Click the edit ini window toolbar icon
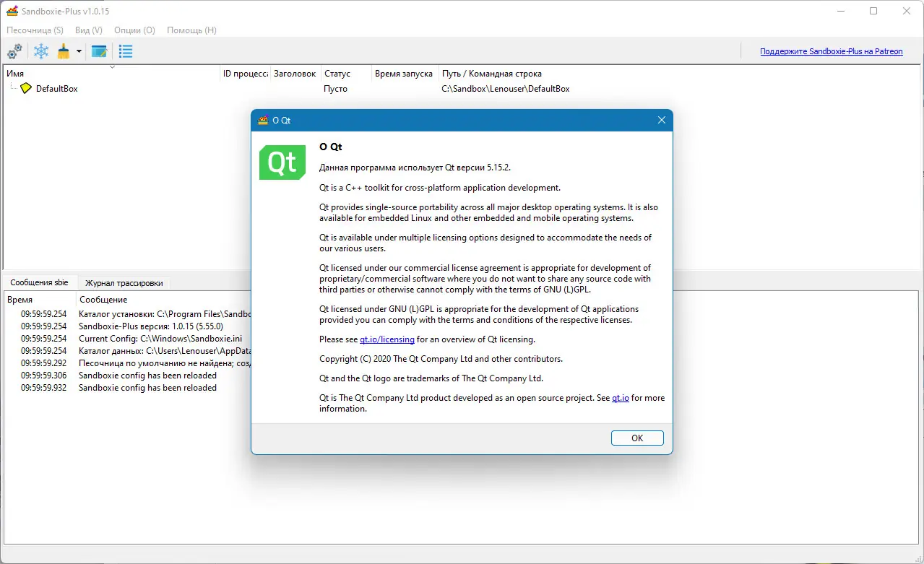Image resolution: width=924 pixels, height=564 pixels. pyautogui.click(x=99, y=51)
